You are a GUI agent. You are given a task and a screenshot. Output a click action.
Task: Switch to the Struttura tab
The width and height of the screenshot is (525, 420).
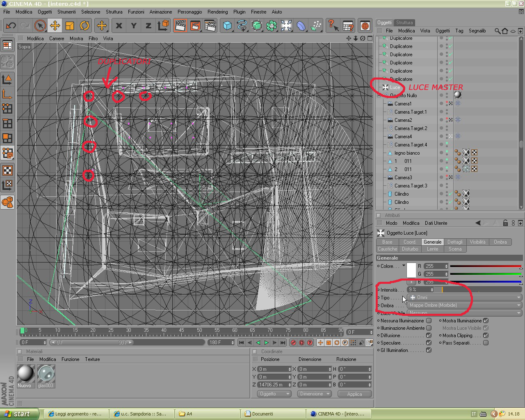click(x=404, y=23)
